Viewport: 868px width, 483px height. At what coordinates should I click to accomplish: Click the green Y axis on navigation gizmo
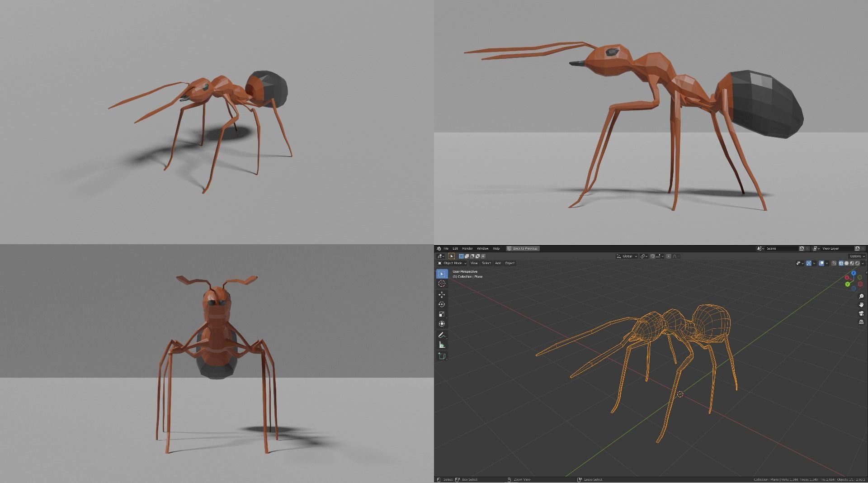[x=848, y=284]
